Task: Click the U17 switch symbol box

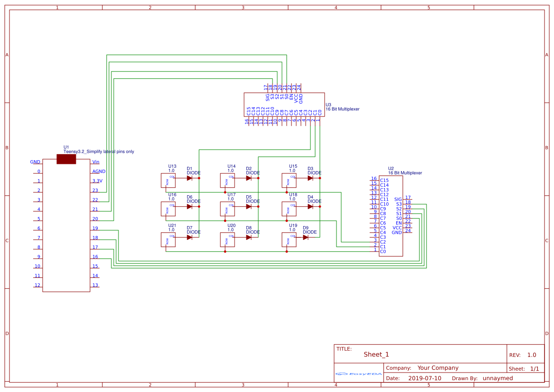Action: (227, 209)
